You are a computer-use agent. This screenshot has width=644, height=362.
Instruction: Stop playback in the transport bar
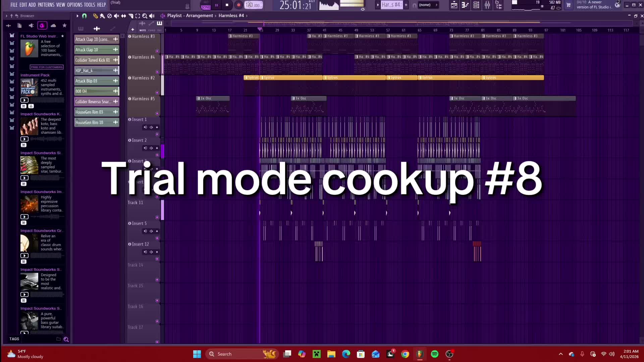click(227, 5)
